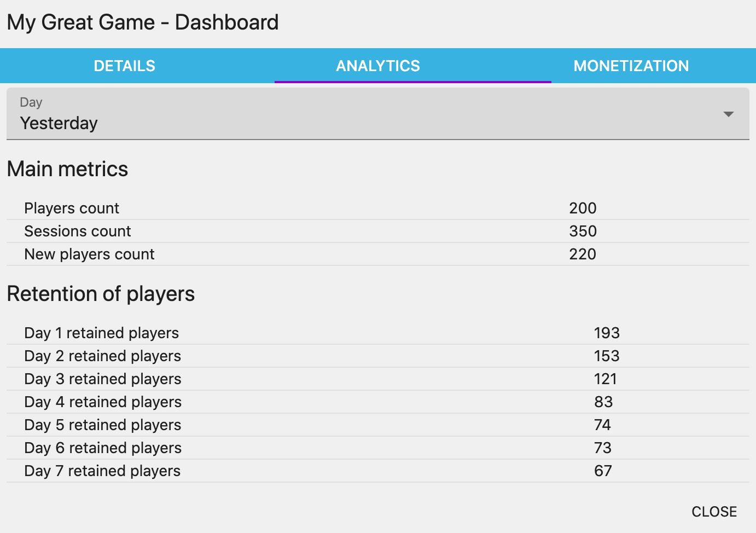Open the Day dropdown showing Yesterday

coord(377,114)
